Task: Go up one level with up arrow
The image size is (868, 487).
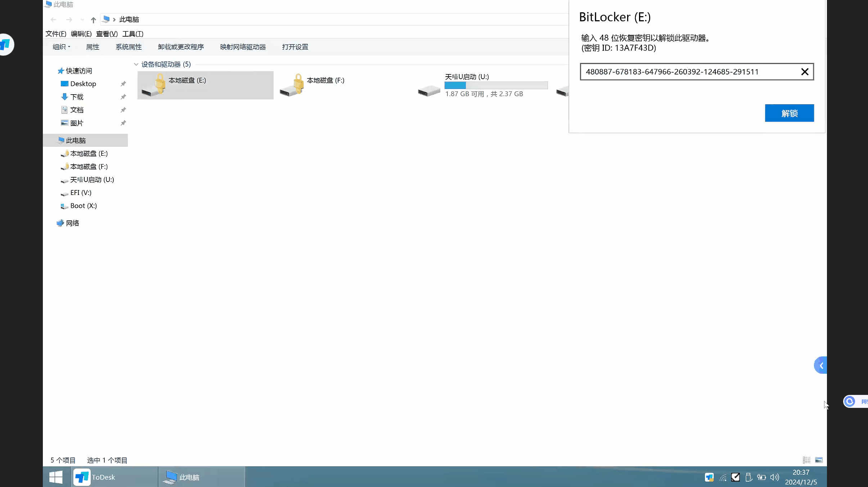Action: click(x=93, y=20)
